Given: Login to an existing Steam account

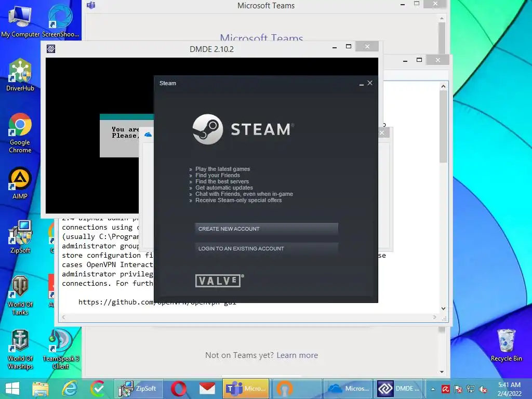Looking at the screenshot, I should click(267, 248).
